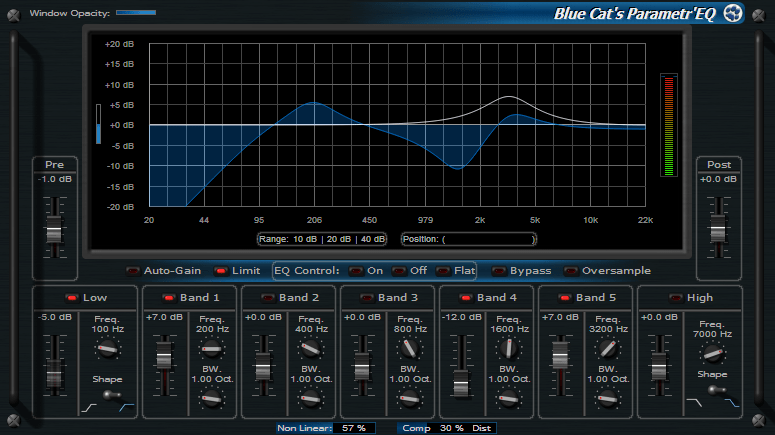
Task: Click the Comp Dist 30 % value
Action: click(x=452, y=428)
